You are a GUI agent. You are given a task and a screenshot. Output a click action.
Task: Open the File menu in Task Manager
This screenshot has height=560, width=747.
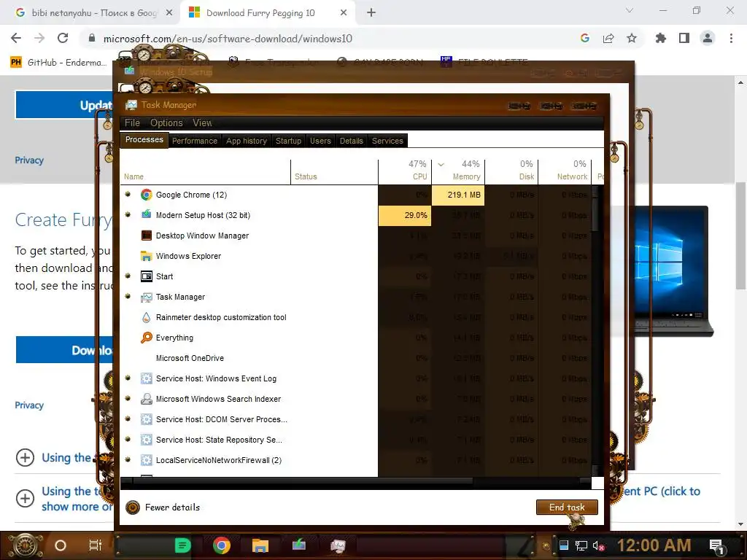tap(132, 122)
